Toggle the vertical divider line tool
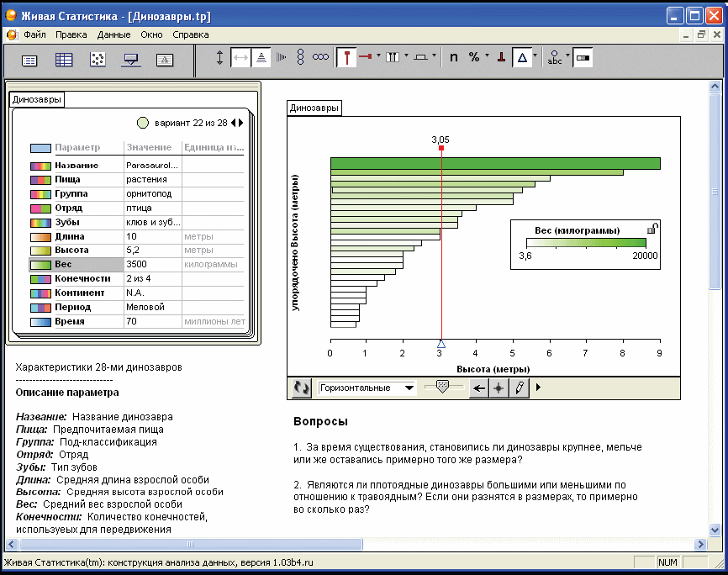The height and width of the screenshot is (575, 728). click(346, 57)
